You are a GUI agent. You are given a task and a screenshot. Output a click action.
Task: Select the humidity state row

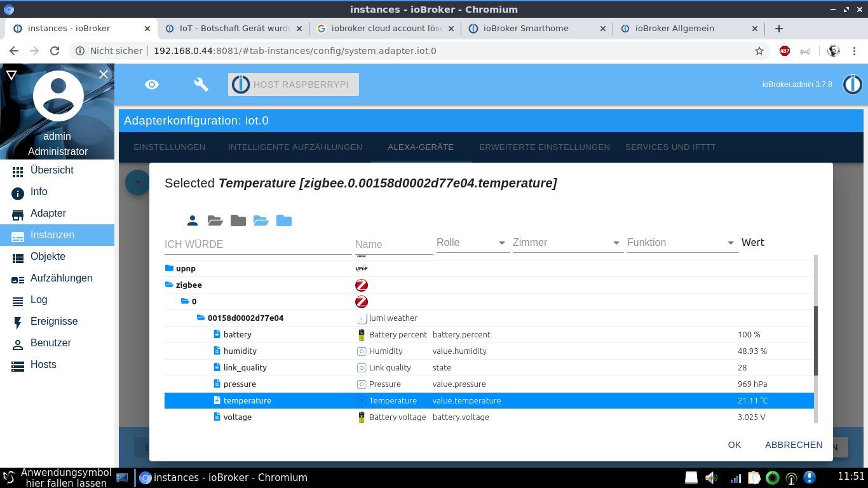click(489, 351)
